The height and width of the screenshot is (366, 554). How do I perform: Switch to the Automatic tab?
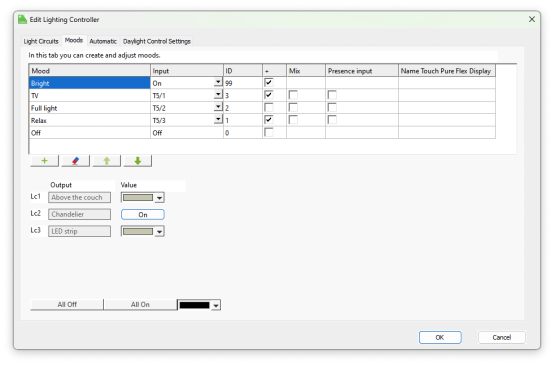(x=103, y=41)
